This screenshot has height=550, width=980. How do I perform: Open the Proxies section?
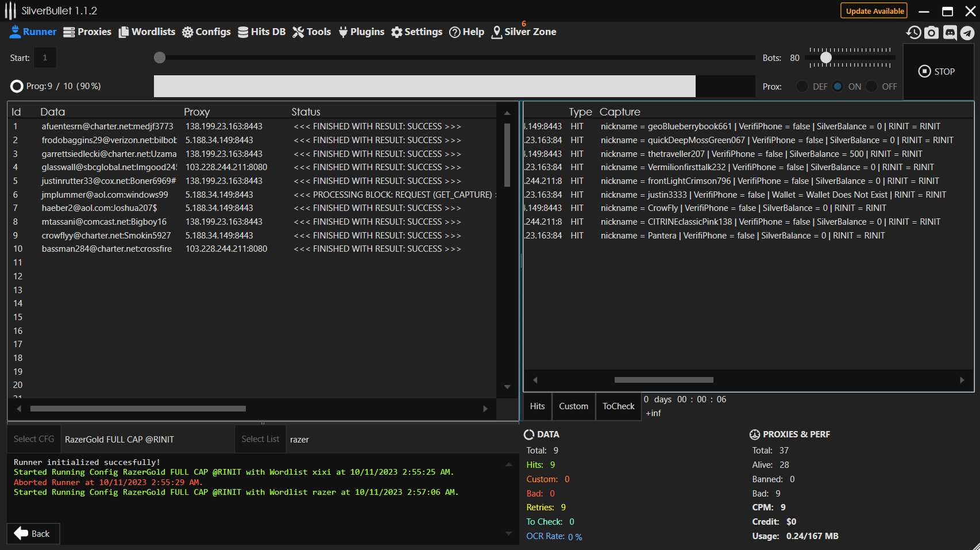point(87,32)
